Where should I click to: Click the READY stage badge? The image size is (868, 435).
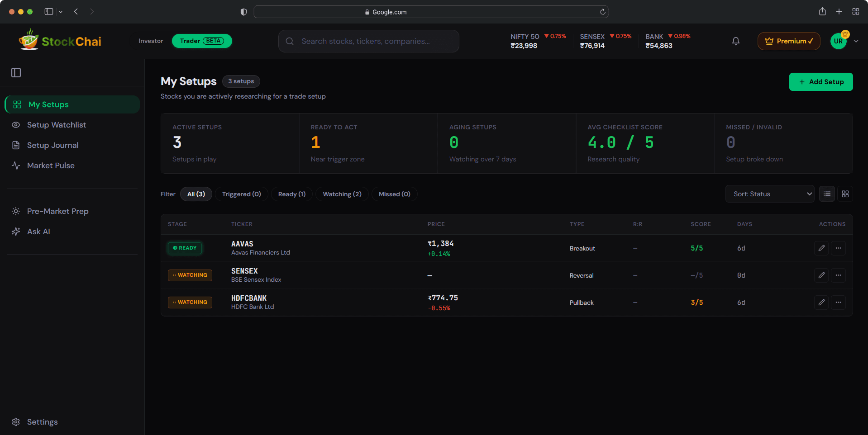[185, 248]
